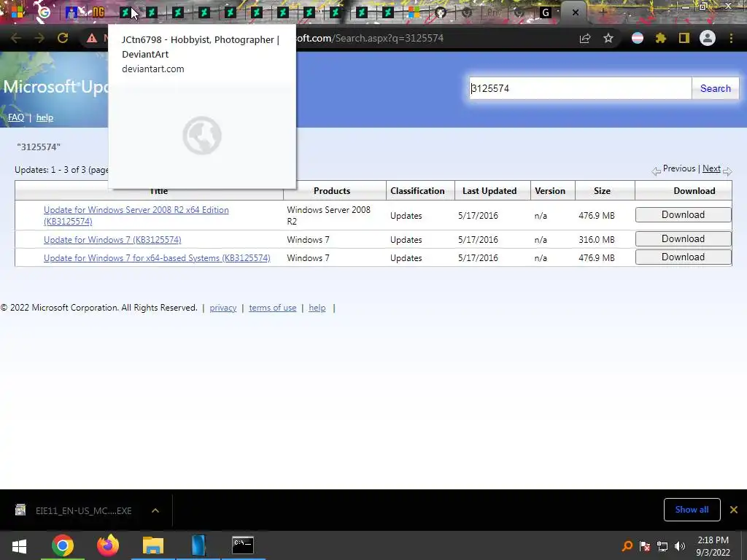Viewport: 747px width, 560px height.
Task: Open the footer help link
Action: click(317, 308)
